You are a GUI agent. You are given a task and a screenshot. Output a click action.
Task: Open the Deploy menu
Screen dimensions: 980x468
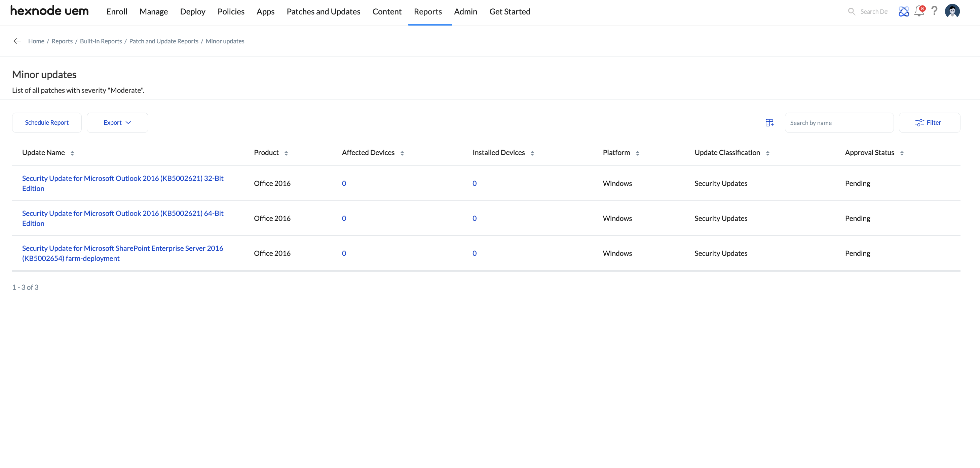[x=193, y=11]
